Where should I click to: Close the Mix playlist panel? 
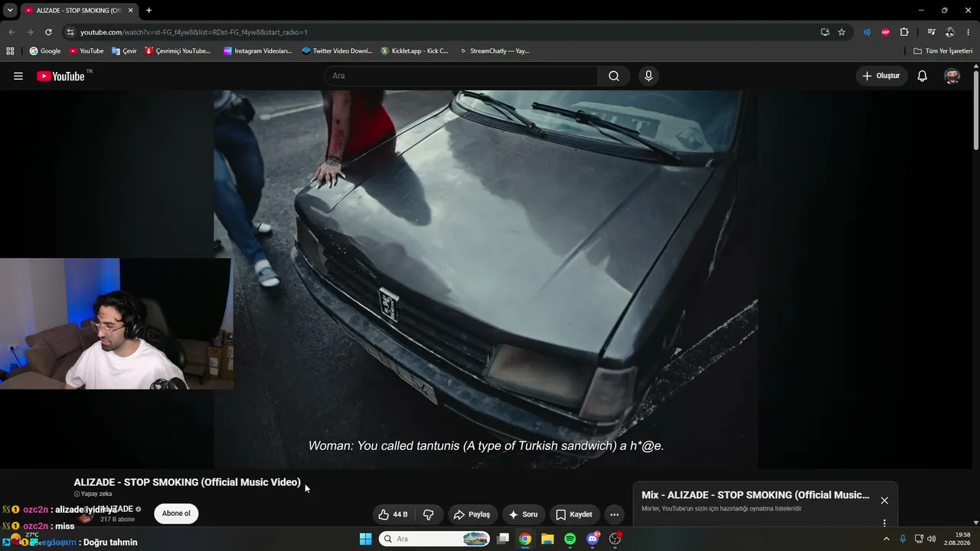click(884, 500)
